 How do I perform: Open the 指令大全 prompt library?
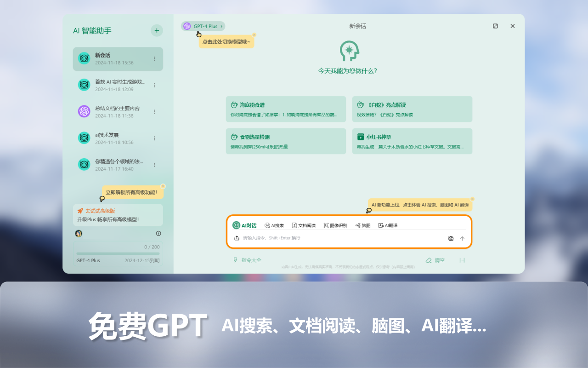pyautogui.click(x=247, y=260)
